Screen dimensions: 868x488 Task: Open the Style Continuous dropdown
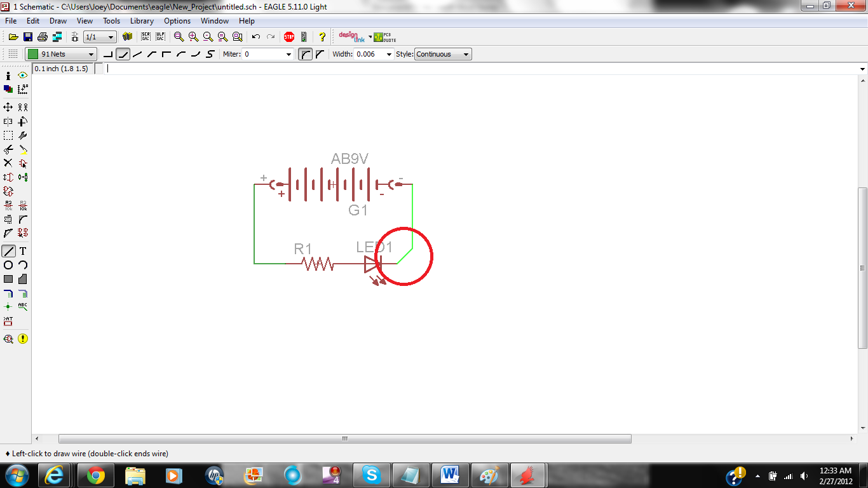[x=443, y=54]
